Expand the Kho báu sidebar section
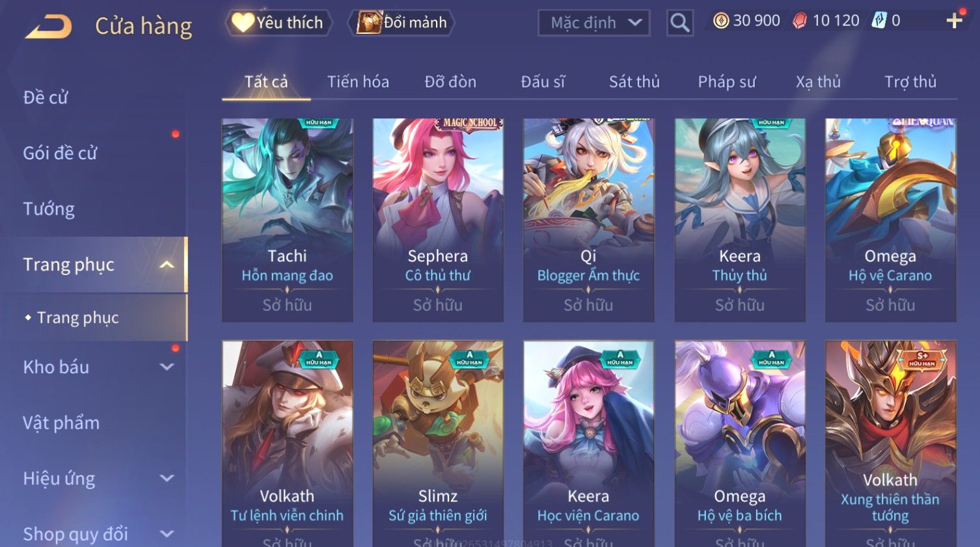The image size is (980, 547). [167, 367]
